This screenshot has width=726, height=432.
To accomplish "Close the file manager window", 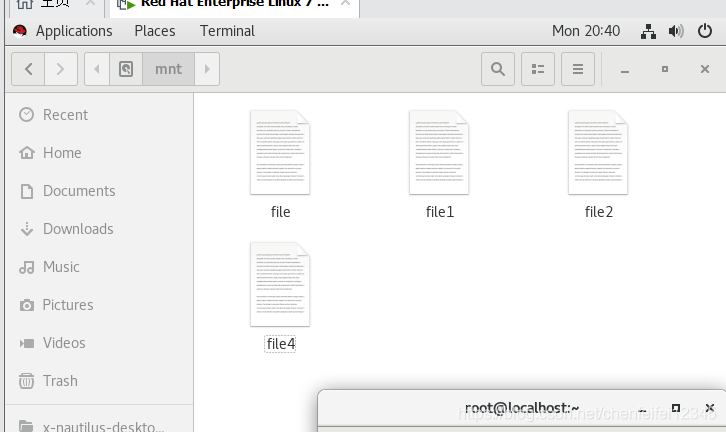I will point(705,69).
